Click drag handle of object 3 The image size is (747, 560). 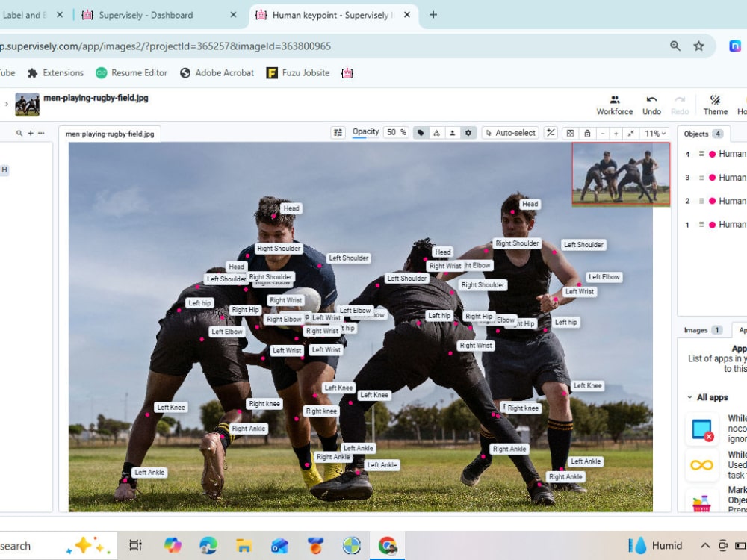(x=701, y=178)
